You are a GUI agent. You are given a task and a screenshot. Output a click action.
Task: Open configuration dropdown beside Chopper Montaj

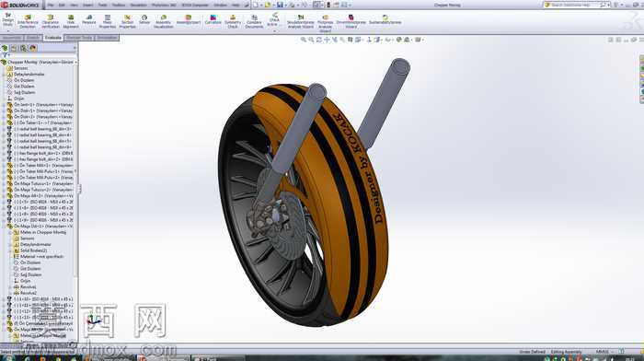pos(76,62)
